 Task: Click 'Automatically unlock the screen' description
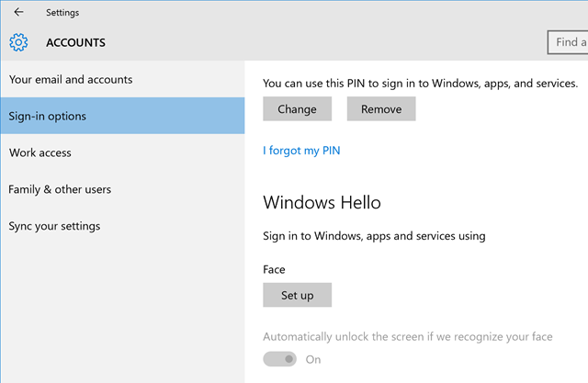(408, 336)
